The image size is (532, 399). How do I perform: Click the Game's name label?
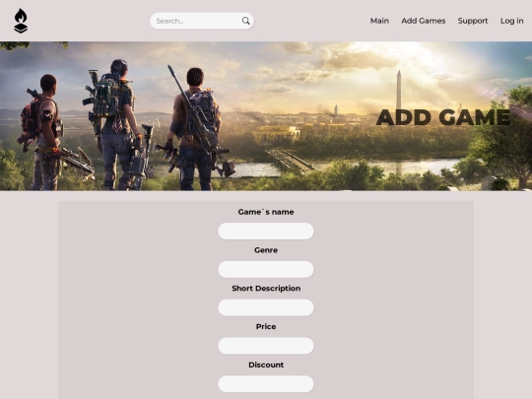[266, 212]
